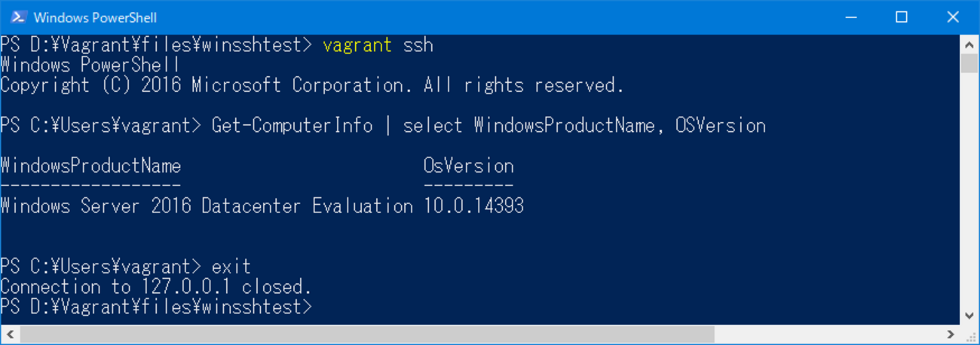Click the "Get-ComputerInfo" command text
The width and height of the screenshot is (980, 345).
[x=292, y=125]
